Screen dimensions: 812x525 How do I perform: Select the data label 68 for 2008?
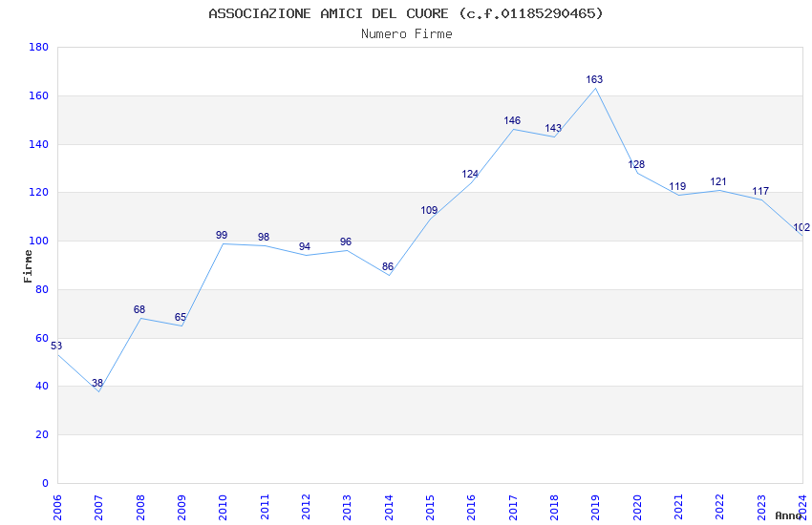139,309
